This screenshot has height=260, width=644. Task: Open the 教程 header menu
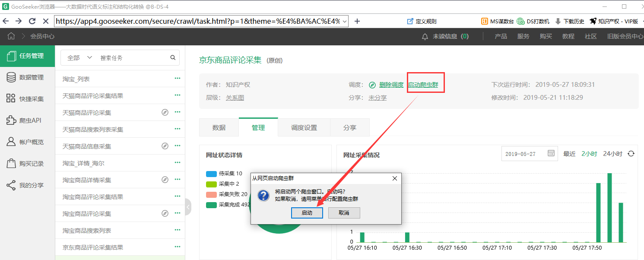pyautogui.click(x=568, y=36)
